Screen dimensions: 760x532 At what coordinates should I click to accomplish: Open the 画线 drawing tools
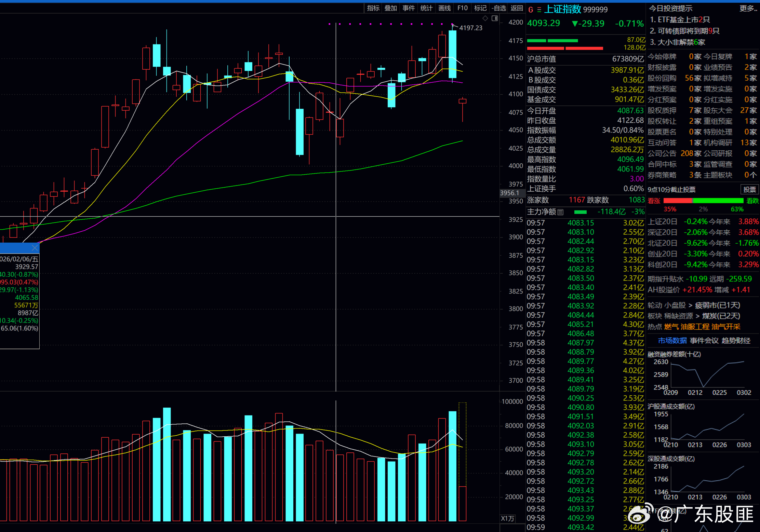(444, 8)
